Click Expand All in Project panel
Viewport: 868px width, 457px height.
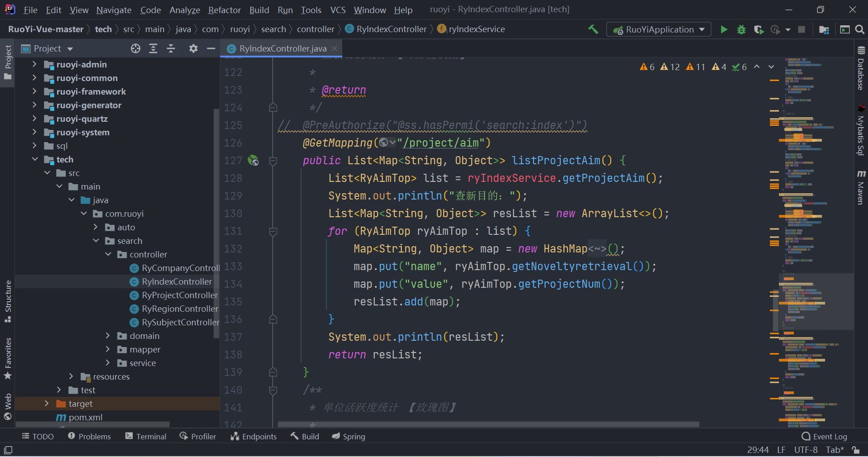[153, 48]
